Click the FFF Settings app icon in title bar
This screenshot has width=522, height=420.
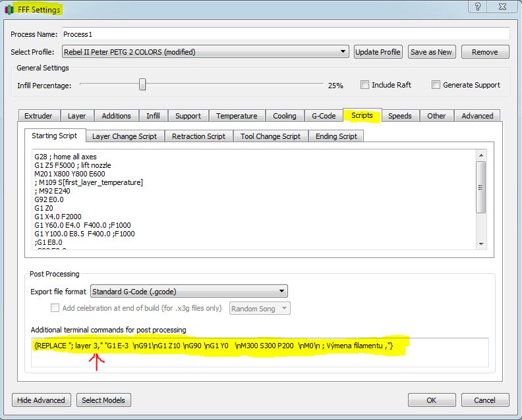point(9,10)
